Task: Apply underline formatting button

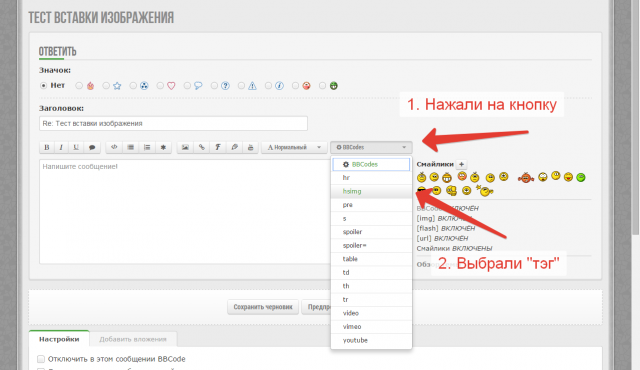Action: [x=76, y=147]
